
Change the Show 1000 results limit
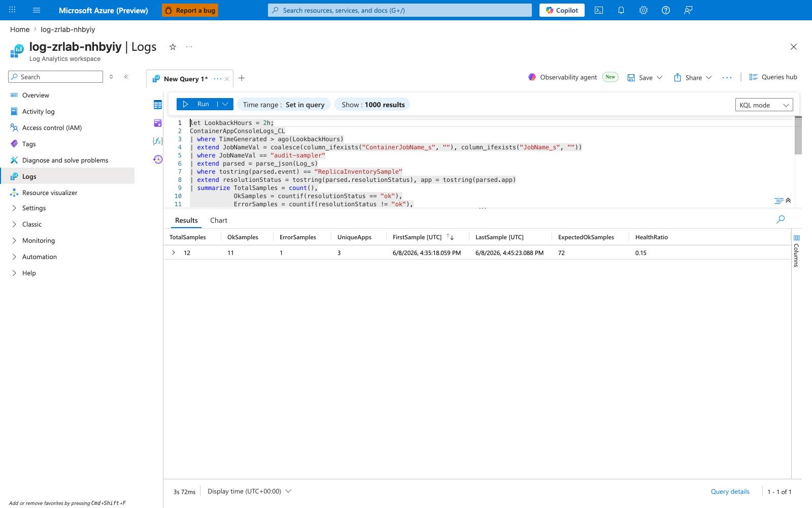[373, 105]
